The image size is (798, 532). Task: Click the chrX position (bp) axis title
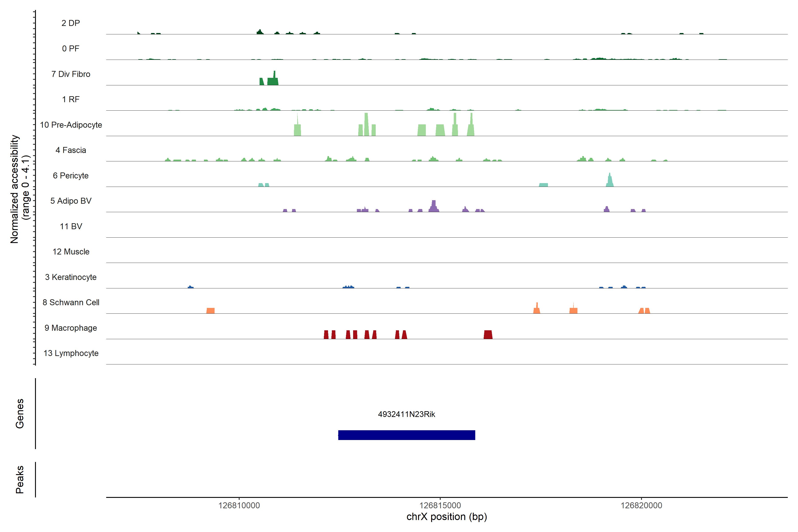446,517
